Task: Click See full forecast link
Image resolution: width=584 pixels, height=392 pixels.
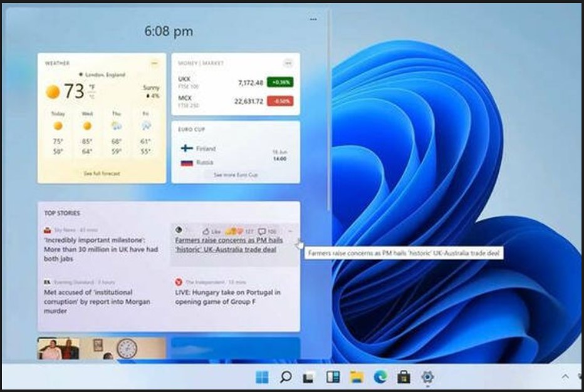Action: (102, 173)
